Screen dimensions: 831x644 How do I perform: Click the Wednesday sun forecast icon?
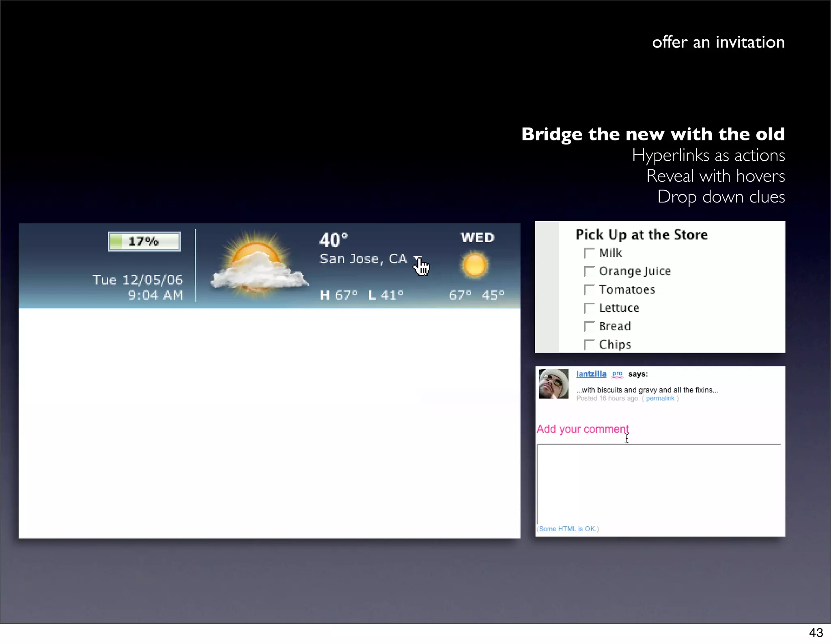(x=474, y=265)
